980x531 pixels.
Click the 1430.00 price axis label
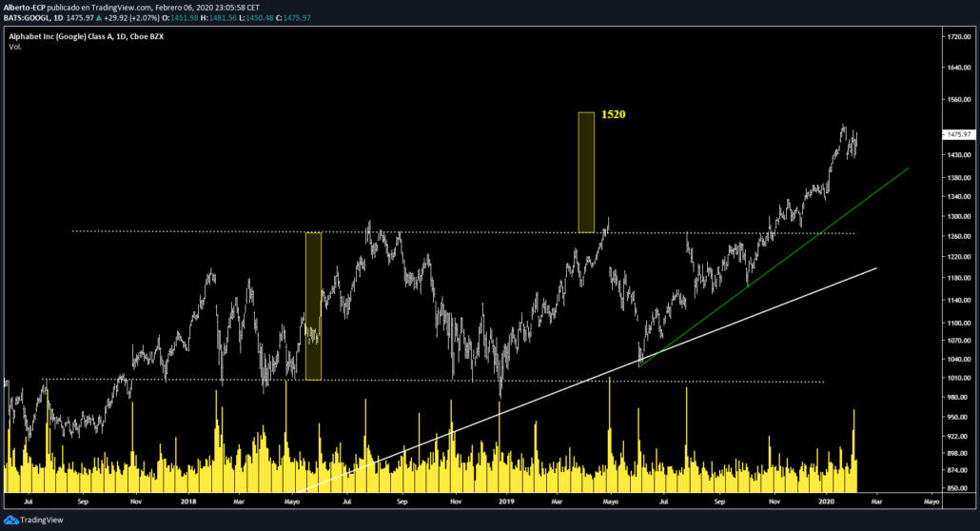coord(959,154)
